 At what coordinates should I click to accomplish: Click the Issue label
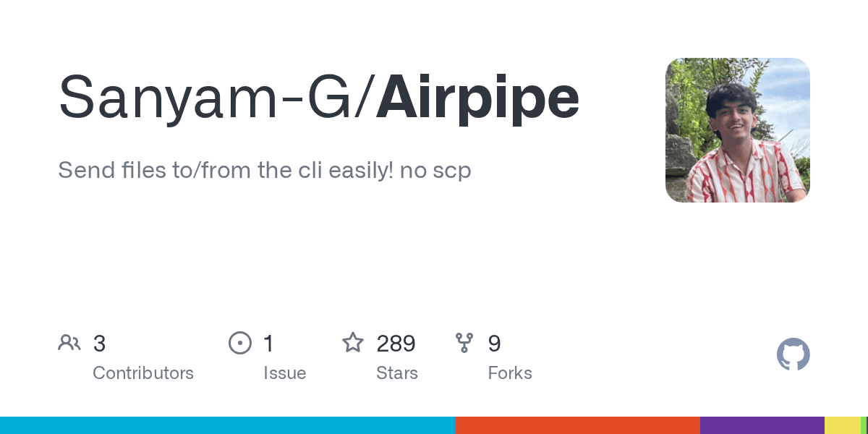click(x=285, y=373)
